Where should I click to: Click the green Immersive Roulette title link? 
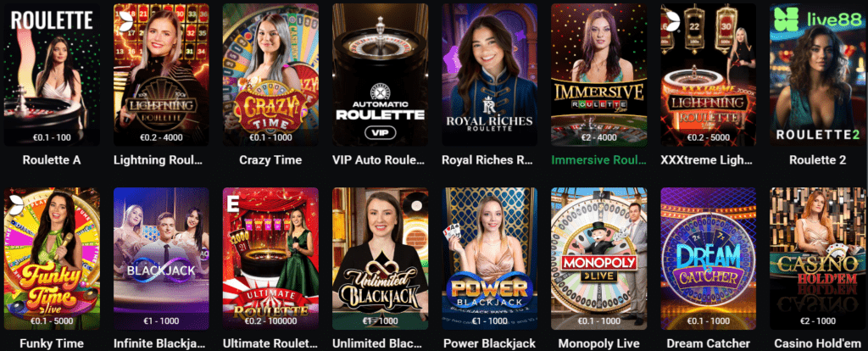point(599,160)
